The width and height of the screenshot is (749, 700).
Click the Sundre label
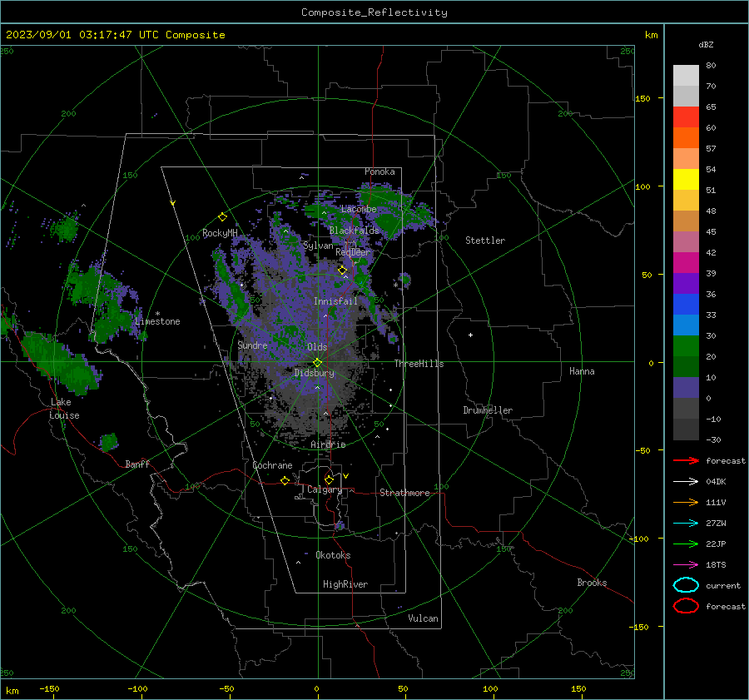(252, 345)
